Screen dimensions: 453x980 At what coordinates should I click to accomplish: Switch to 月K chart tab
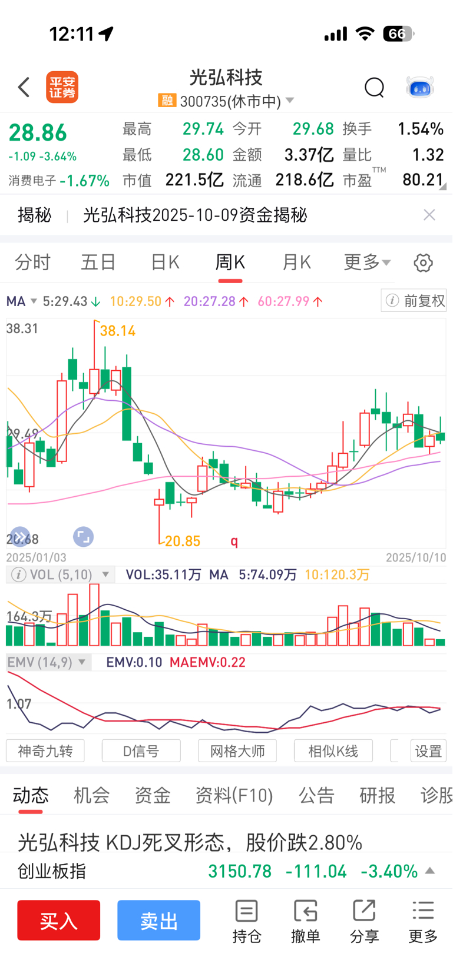point(296,263)
